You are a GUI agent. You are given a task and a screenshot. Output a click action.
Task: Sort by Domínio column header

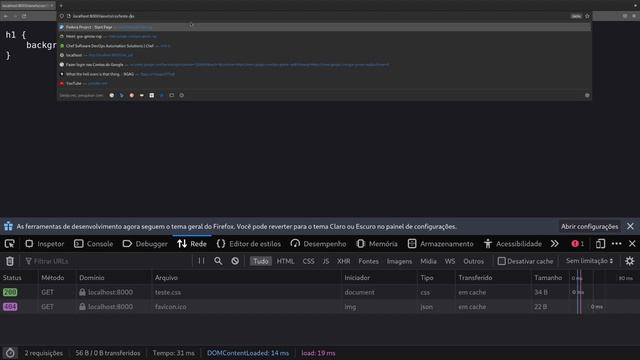(113, 278)
